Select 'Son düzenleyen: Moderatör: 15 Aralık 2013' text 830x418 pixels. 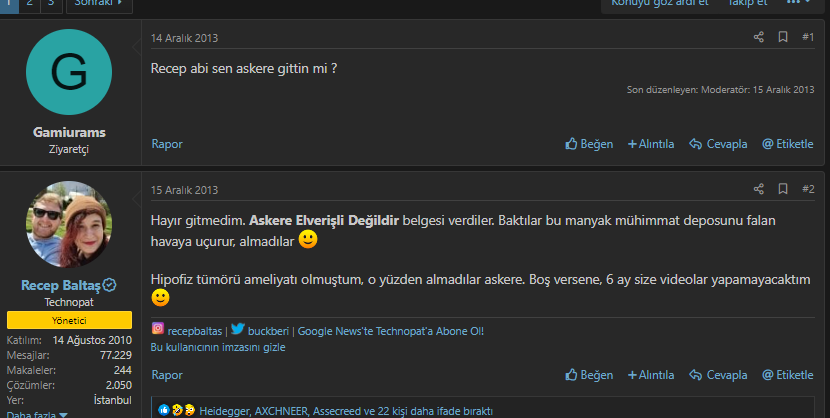[x=720, y=89]
